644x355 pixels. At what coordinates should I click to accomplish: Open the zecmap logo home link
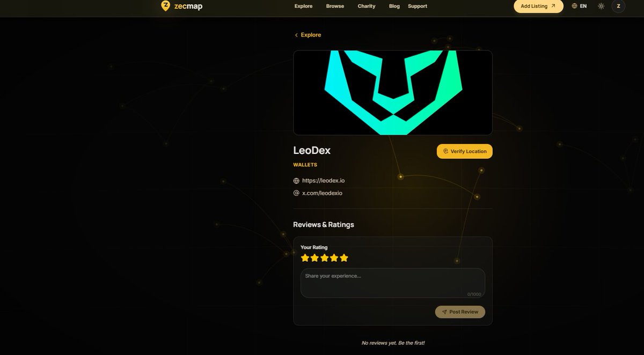click(x=181, y=6)
